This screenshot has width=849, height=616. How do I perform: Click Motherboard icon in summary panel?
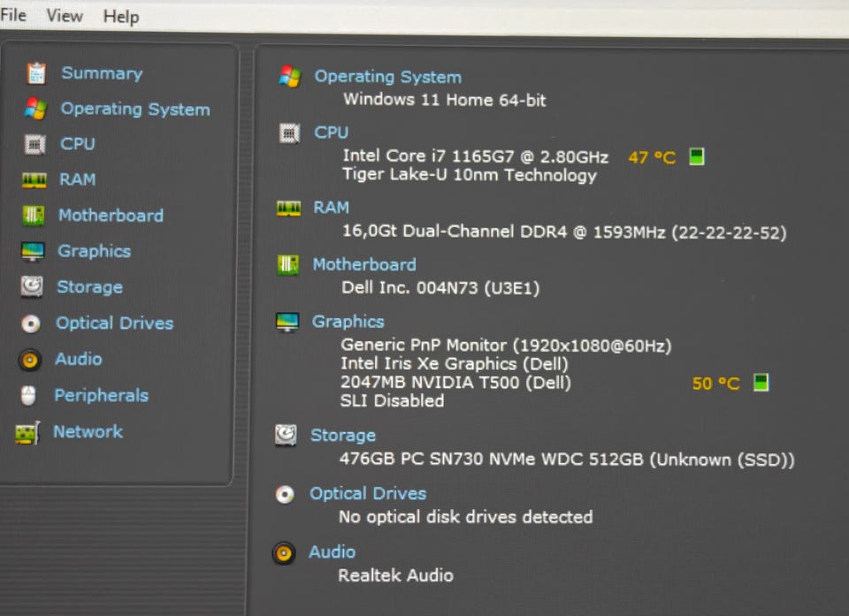pos(288,265)
